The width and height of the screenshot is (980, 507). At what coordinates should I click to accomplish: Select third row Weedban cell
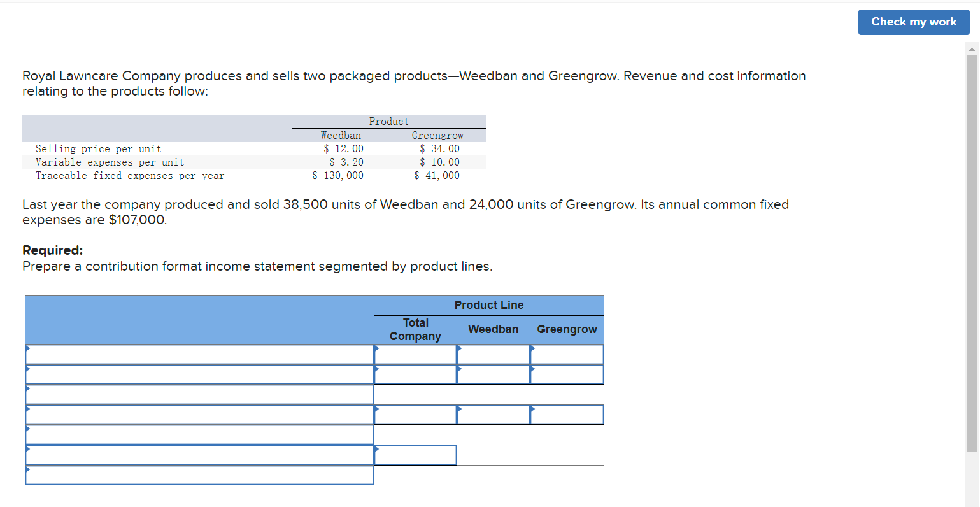pyautogui.click(x=494, y=395)
